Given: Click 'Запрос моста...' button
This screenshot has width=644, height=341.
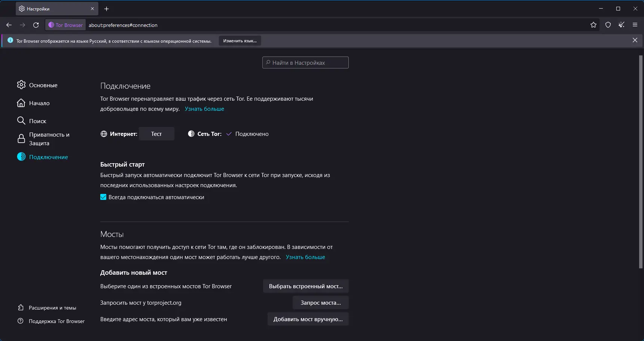Looking at the screenshot, I should pos(321,303).
